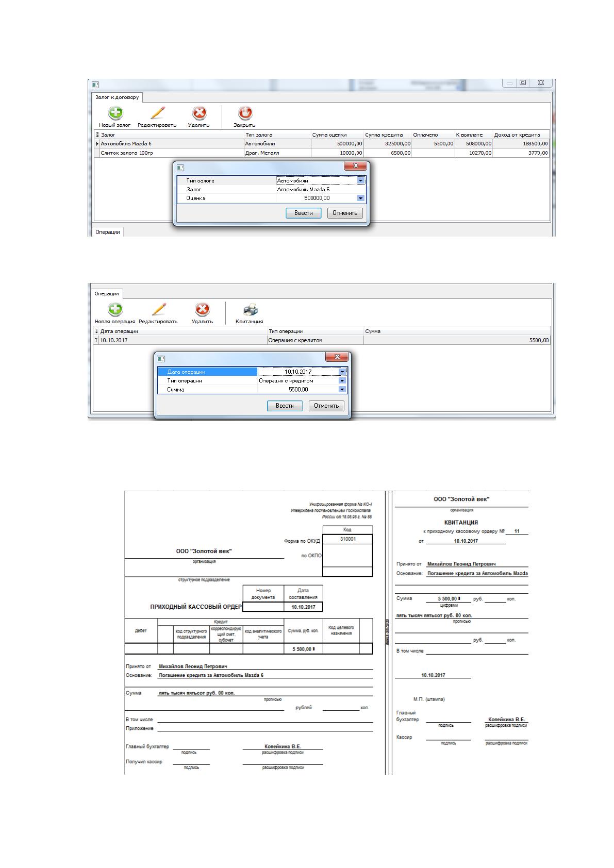Click the red hand Закрыть icon

[x=245, y=113]
